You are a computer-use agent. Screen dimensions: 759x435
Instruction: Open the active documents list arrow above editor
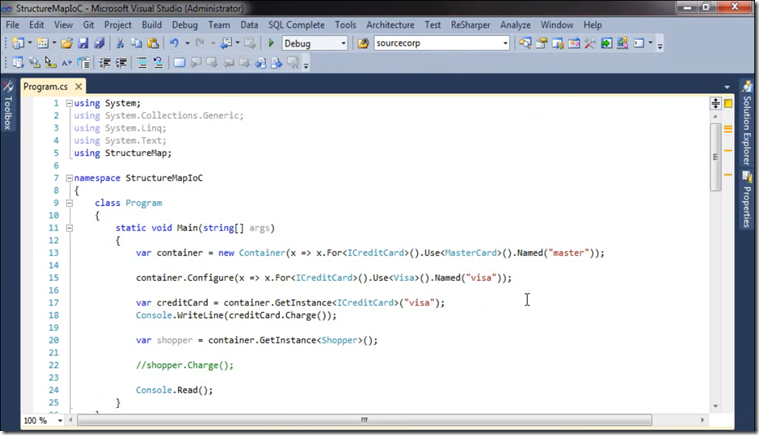tap(727, 87)
